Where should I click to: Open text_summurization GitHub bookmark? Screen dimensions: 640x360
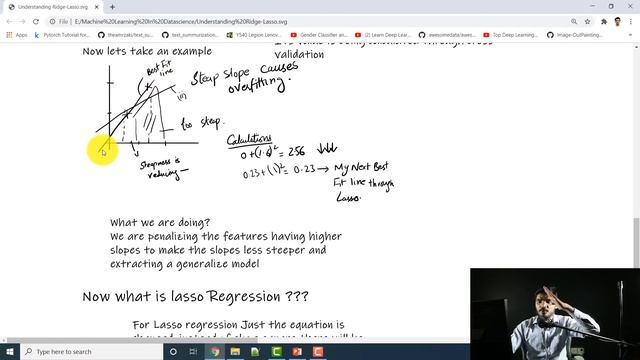click(190, 35)
